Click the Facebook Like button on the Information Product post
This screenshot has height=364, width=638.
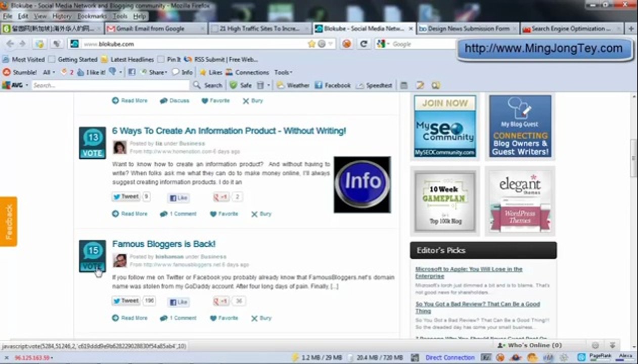tap(178, 198)
